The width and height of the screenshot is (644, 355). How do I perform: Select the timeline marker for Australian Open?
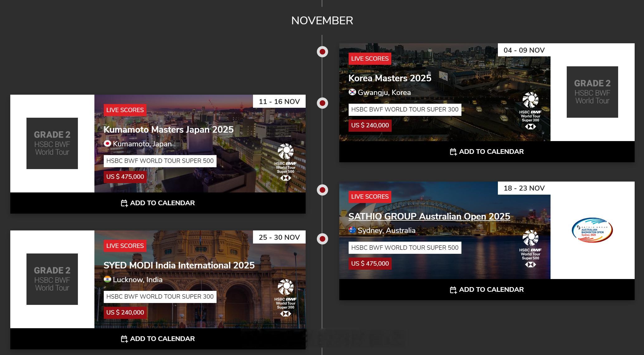tap(322, 190)
